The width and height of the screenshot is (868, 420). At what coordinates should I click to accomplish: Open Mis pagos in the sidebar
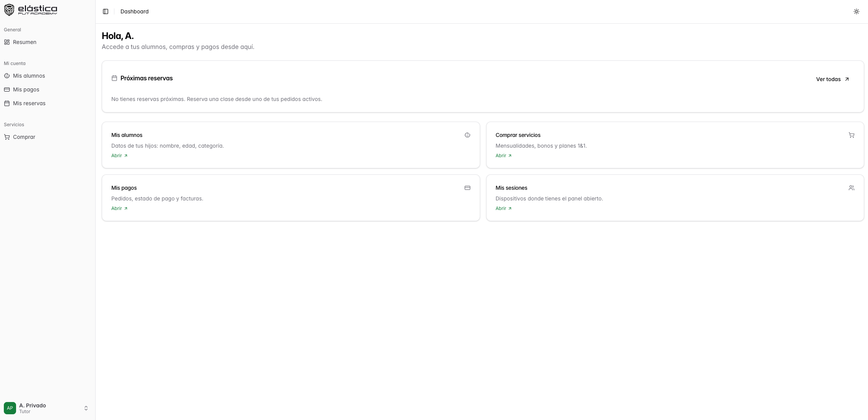pos(47,90)
